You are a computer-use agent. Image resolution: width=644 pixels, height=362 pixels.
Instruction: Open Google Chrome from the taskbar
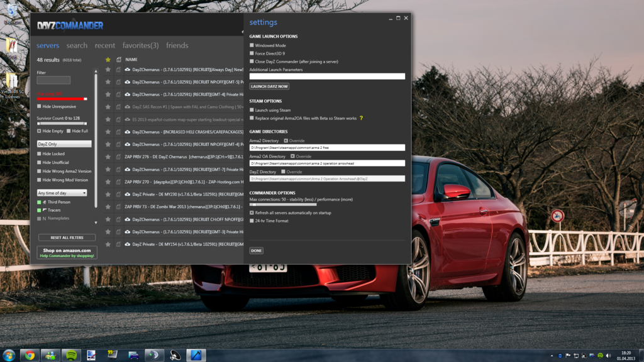[30, 355]
